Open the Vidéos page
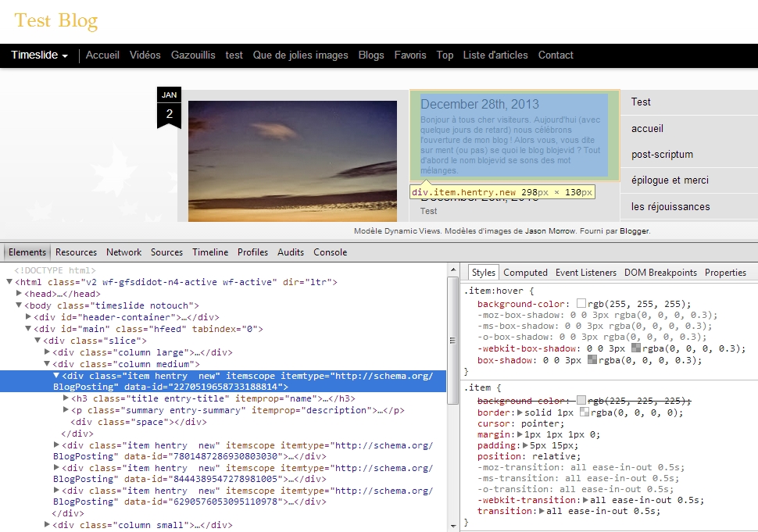758x532 pixels. tap(145, 55)
